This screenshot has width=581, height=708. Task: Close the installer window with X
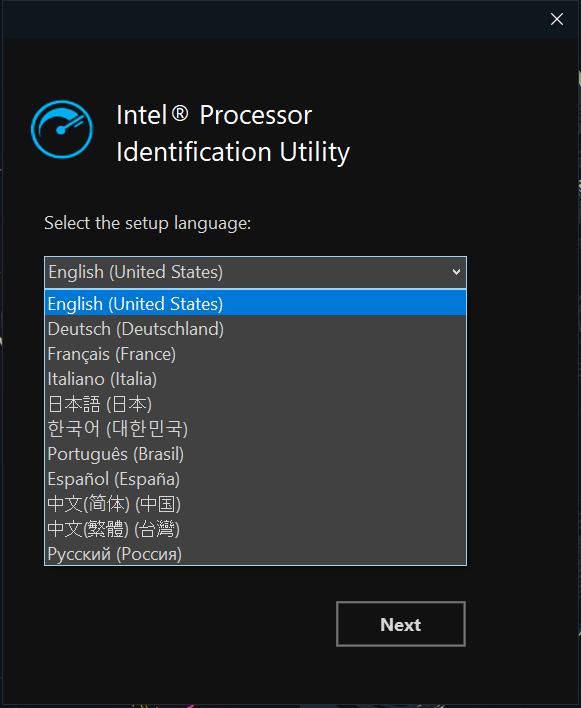[x=557, y=19]
